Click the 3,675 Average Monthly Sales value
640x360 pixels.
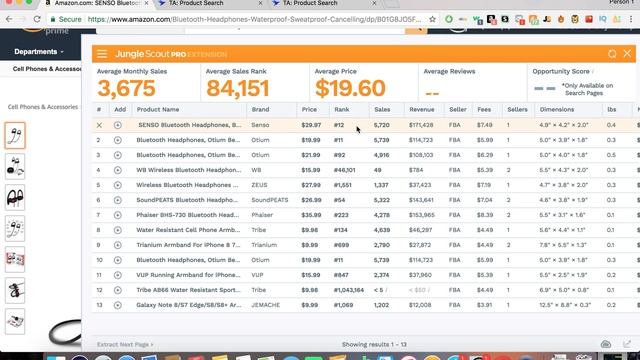coord(127,88)
